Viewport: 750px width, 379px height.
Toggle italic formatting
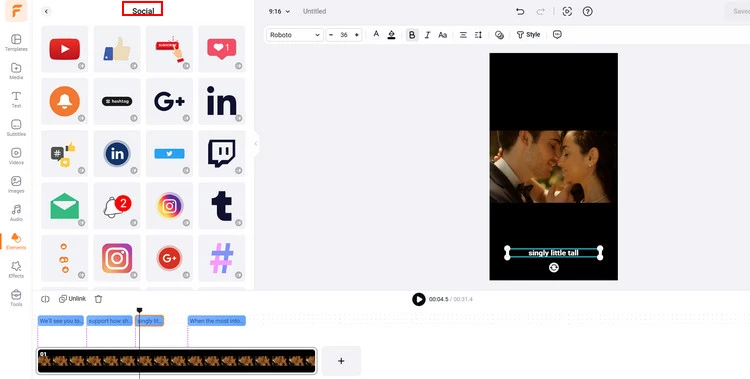coord(427,34)
